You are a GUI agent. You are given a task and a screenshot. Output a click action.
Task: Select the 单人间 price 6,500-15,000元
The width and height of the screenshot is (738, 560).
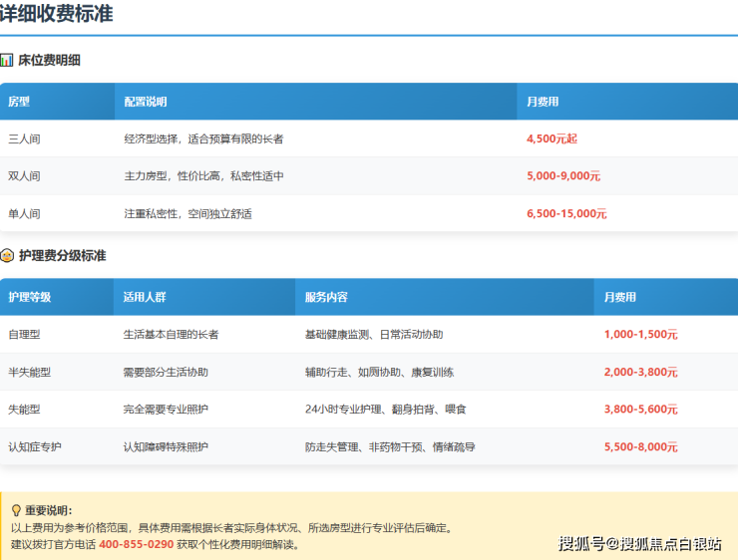(x=566, y=213)
